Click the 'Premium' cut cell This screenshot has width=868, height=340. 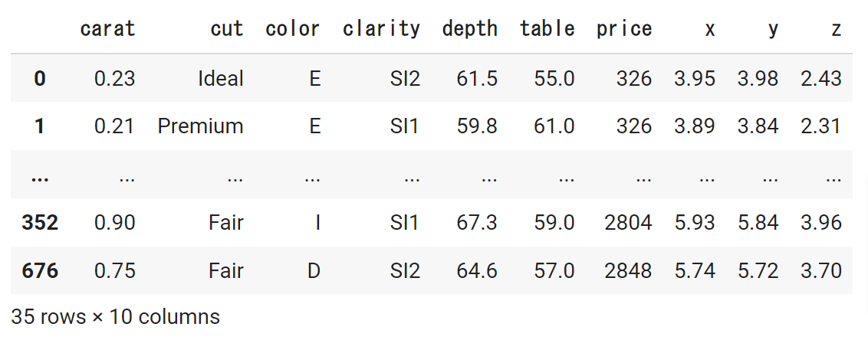[200, 126]
